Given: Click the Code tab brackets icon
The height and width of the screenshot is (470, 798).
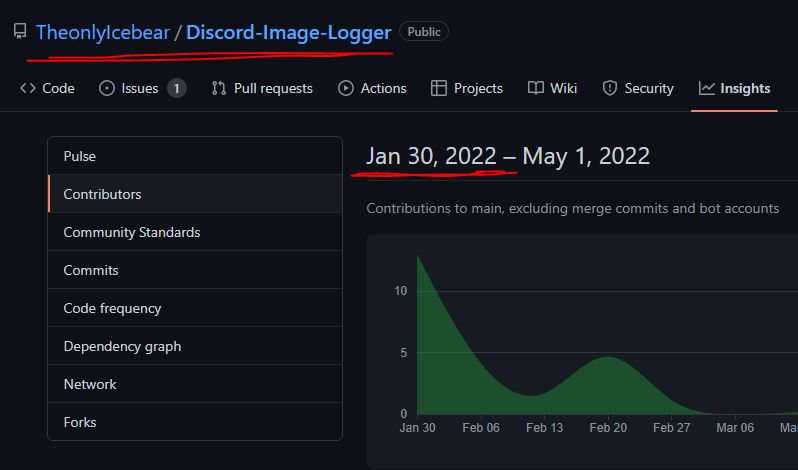Looking at the screenshot, I should (x=28, y=88).
